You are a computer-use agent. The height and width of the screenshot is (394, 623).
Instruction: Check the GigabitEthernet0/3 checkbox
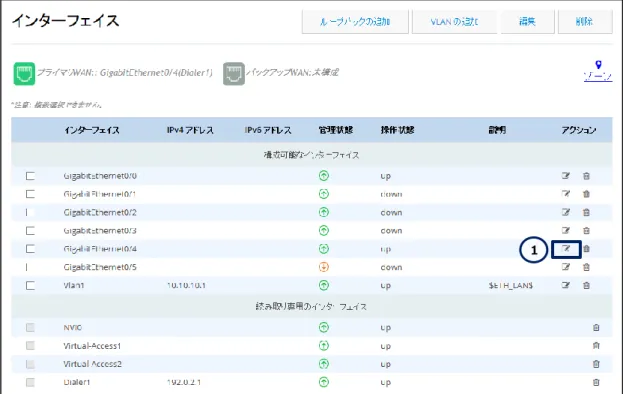[30, 231]
